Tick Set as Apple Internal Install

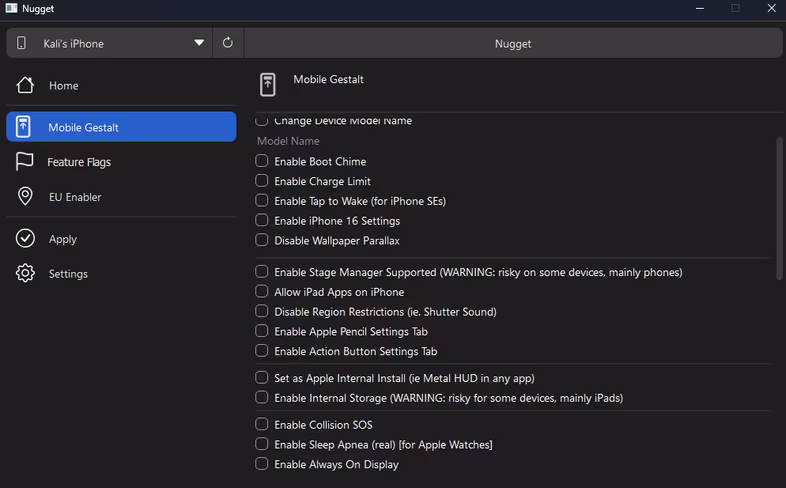262,377
